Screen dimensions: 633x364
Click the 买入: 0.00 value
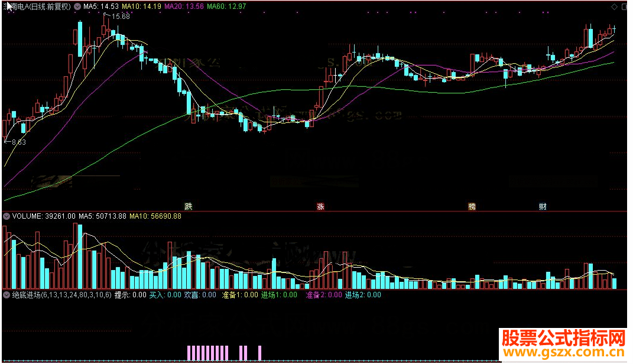tap(165, 295)
